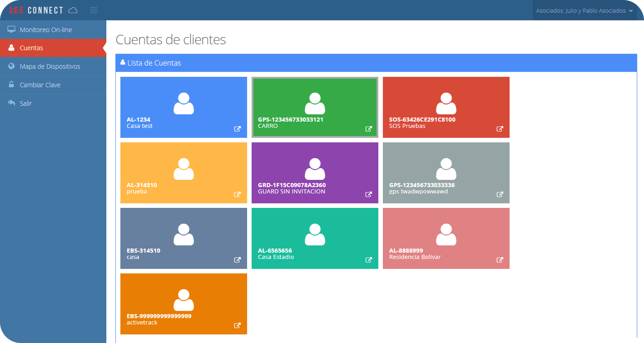Open the external-link icon on the activetrack tile
Image resolution: width=644 pixels, height=343 pixels.
click(237, 325)
